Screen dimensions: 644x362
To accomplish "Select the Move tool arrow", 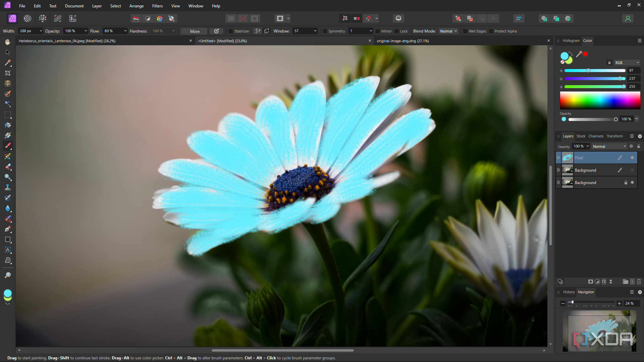I will (8, 52).
